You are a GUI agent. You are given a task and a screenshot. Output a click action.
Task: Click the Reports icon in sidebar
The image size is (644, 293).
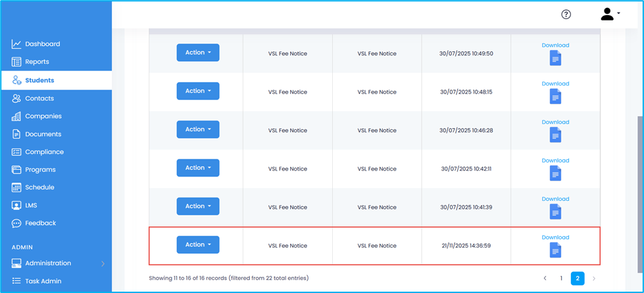coord(16,62)
